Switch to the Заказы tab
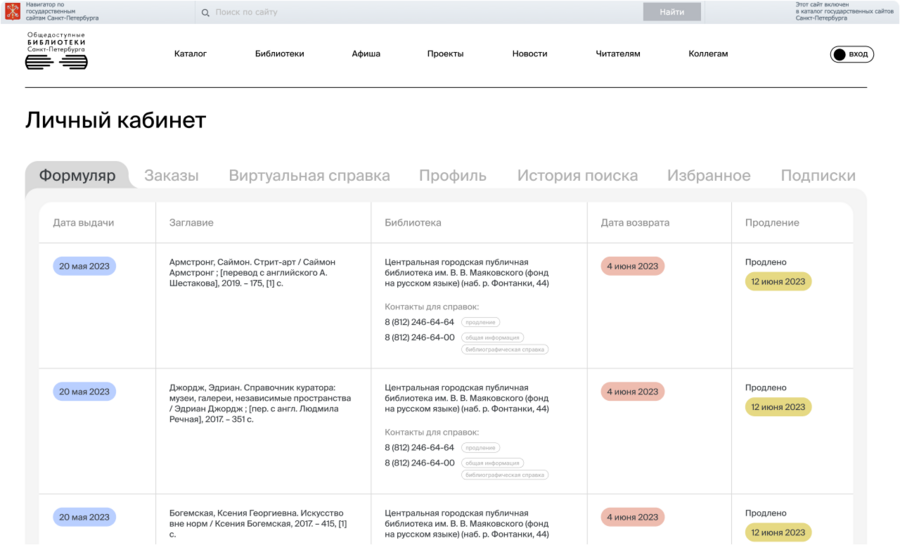Viewport: 900px width, 545px height. point(171,176)
